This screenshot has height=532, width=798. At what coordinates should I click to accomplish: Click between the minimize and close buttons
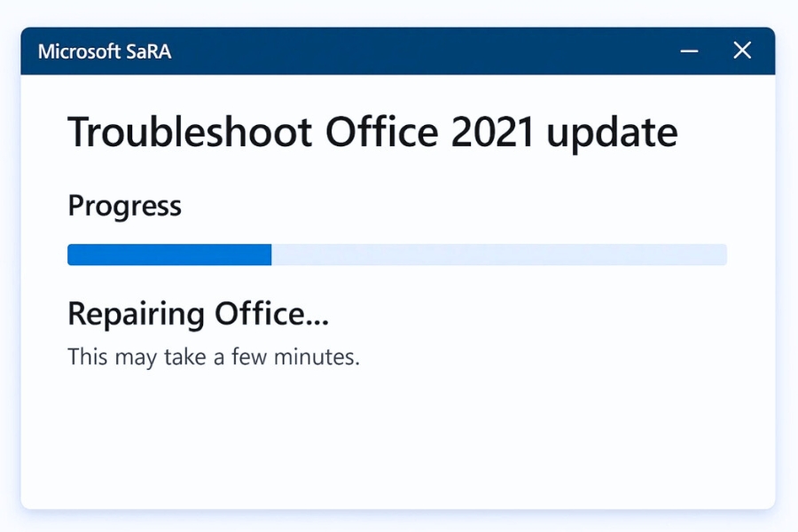(716, 51)
